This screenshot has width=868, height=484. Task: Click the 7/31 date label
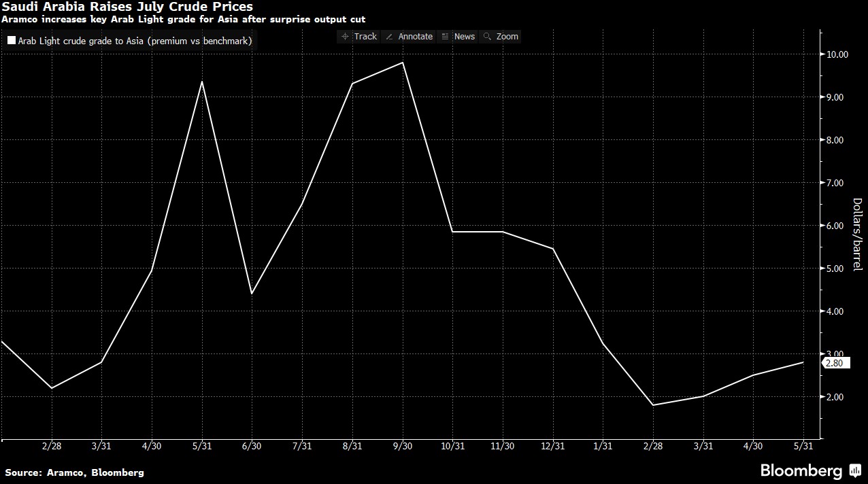coord(302,446)
